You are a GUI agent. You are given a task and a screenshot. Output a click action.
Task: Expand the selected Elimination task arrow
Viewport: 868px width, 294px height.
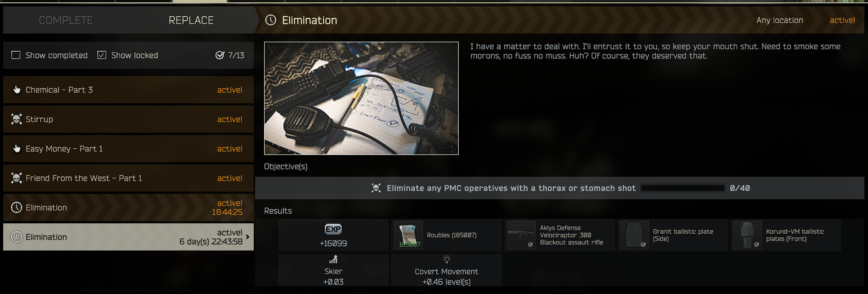click(247, 236)
